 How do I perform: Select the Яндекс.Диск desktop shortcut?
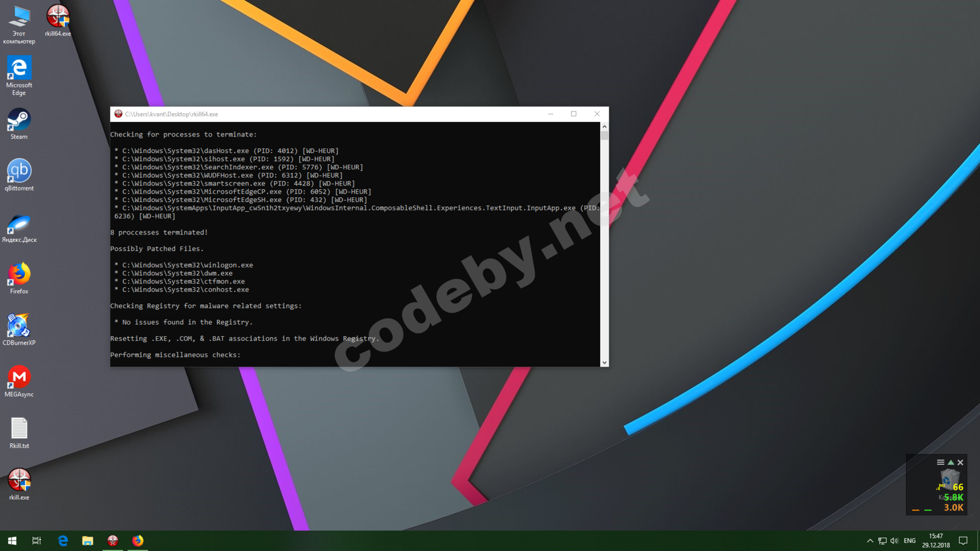coord(19,227)
